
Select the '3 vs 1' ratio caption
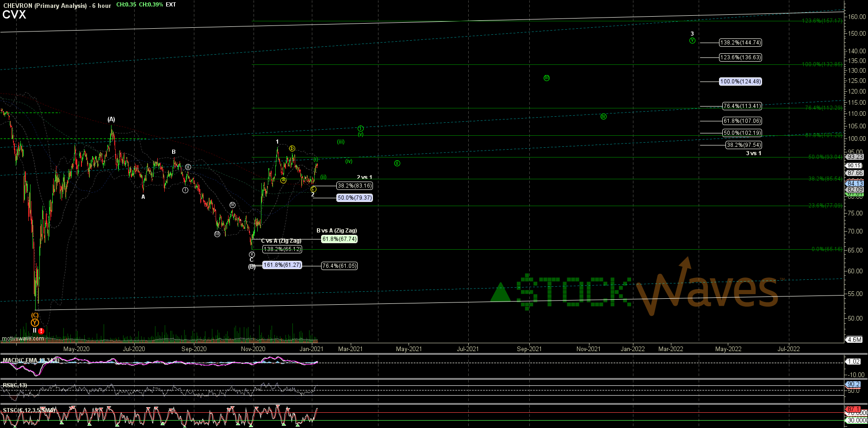pyautogui.click(x=753, y=153)
